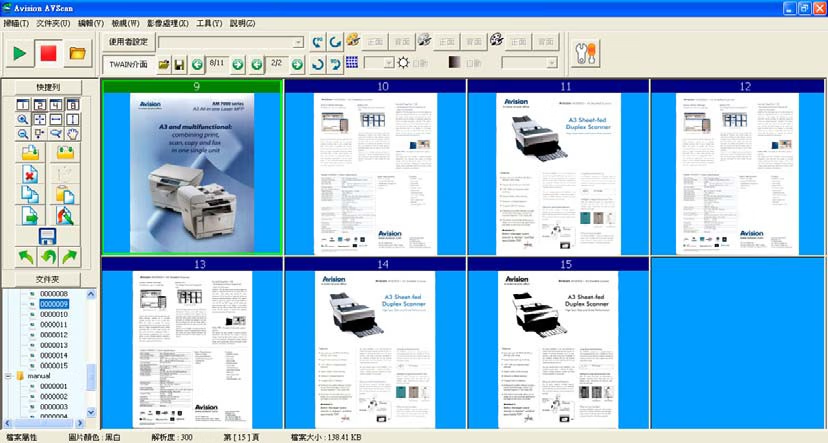Select the zoom in magnifier tool
The height and width of the screenshot is (443, 828).
pos(23,119)
